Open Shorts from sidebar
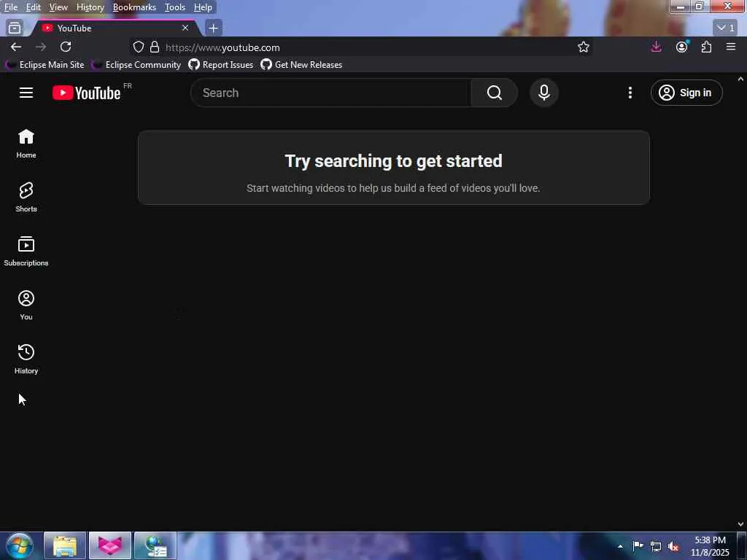Screen dimensions: 747x560 click(26, 197)
